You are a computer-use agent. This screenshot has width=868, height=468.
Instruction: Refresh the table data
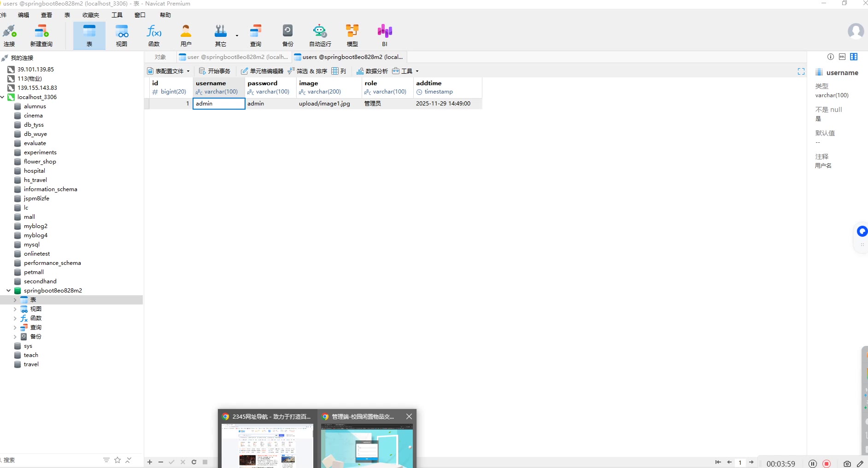pyautogui.click(x=194, y=462)
